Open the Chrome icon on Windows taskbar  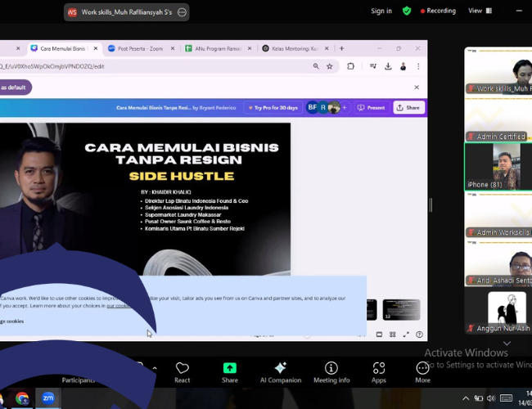click(22, 398)
